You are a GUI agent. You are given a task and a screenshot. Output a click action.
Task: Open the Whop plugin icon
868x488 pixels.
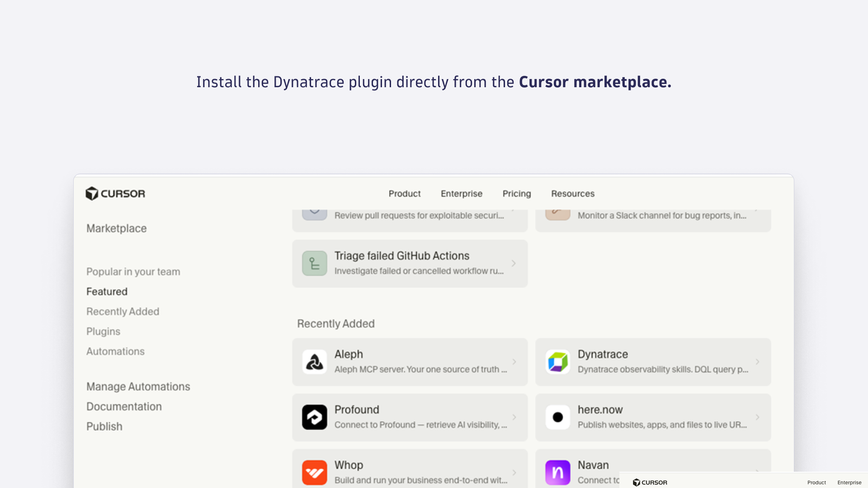315,473
